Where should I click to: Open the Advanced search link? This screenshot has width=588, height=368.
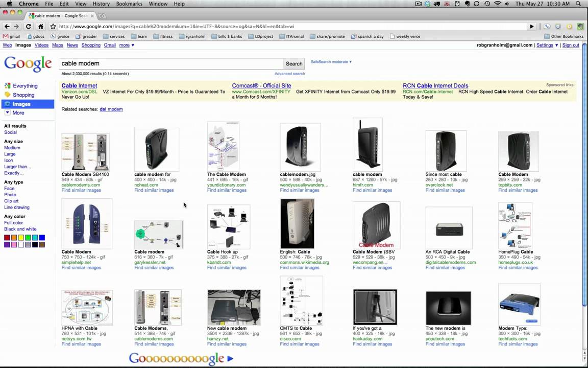click(x=289, y=74)
